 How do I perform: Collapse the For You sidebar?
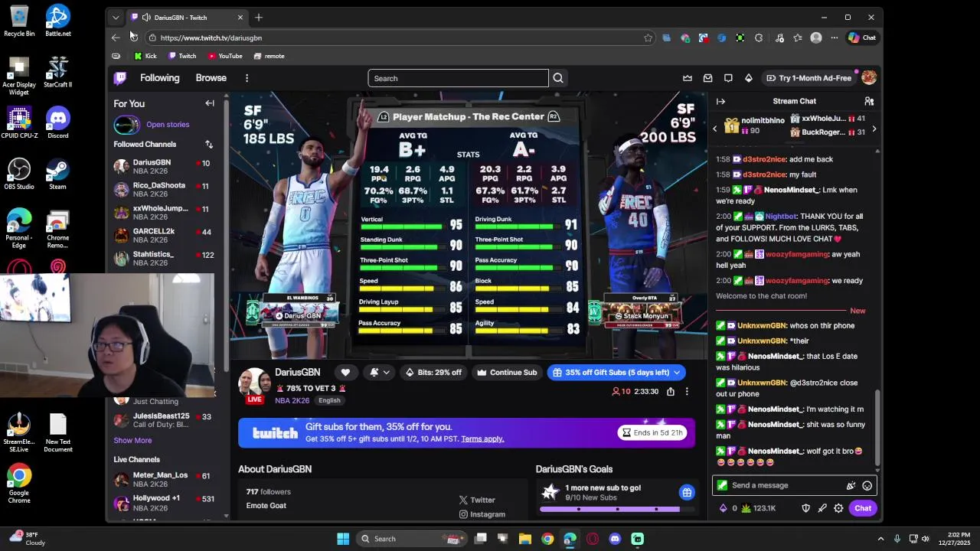click(x=210, y=103)
